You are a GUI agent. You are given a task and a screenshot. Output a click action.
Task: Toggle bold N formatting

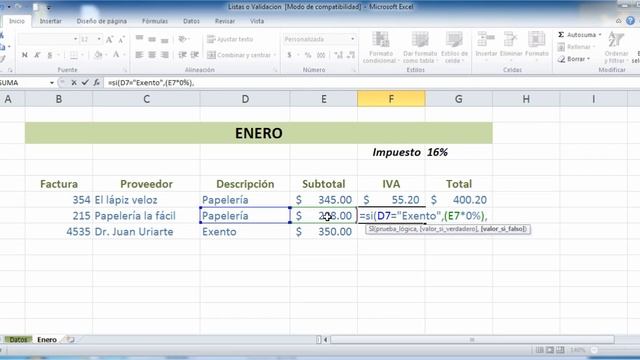coord(24,55)
